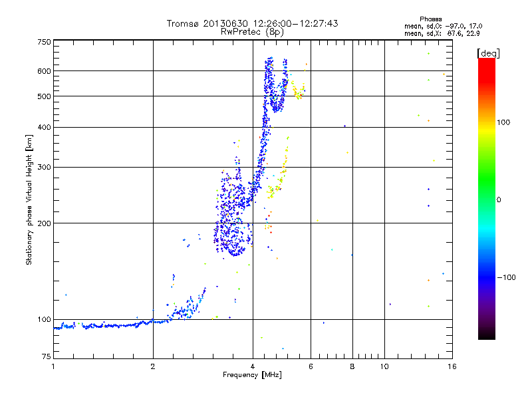
Task: Click the y-axis tick label "500"
Action: point(44,96)
